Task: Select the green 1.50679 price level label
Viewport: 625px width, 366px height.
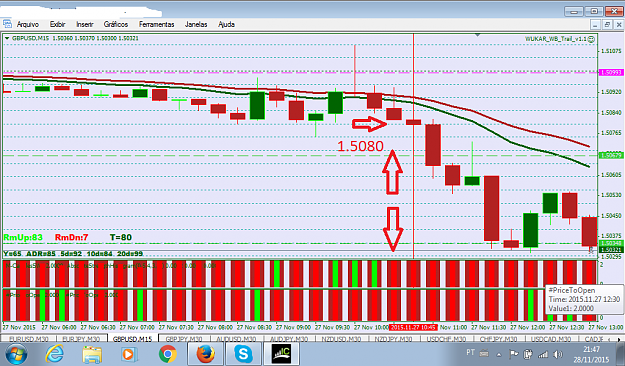Action: (x=611, y=155)
